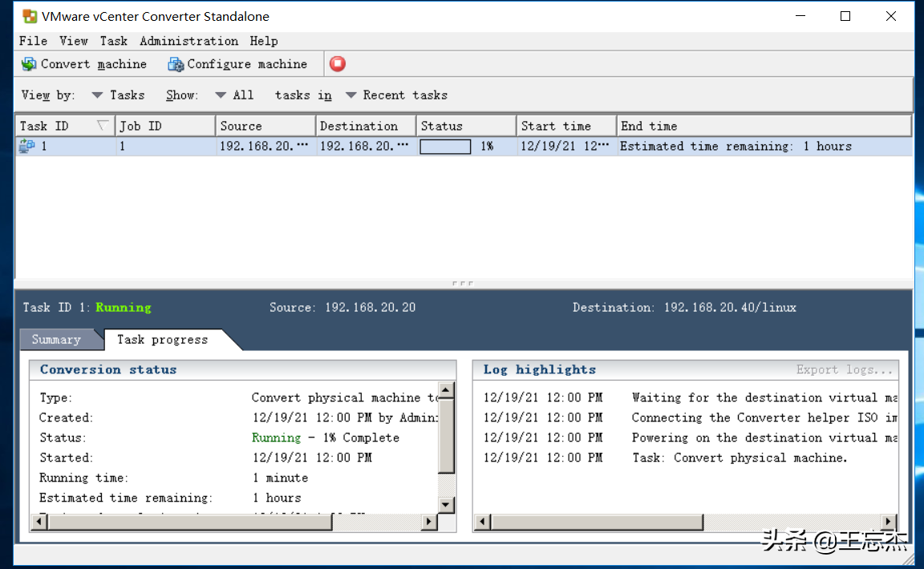
Task: Click the Destination cell 192.168.20... in task row
Action: click(364, 146)
